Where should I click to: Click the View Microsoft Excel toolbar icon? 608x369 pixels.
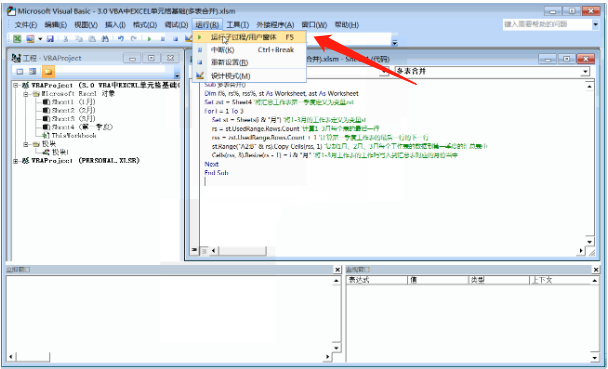pyautogui.click(x=17, y=38)
